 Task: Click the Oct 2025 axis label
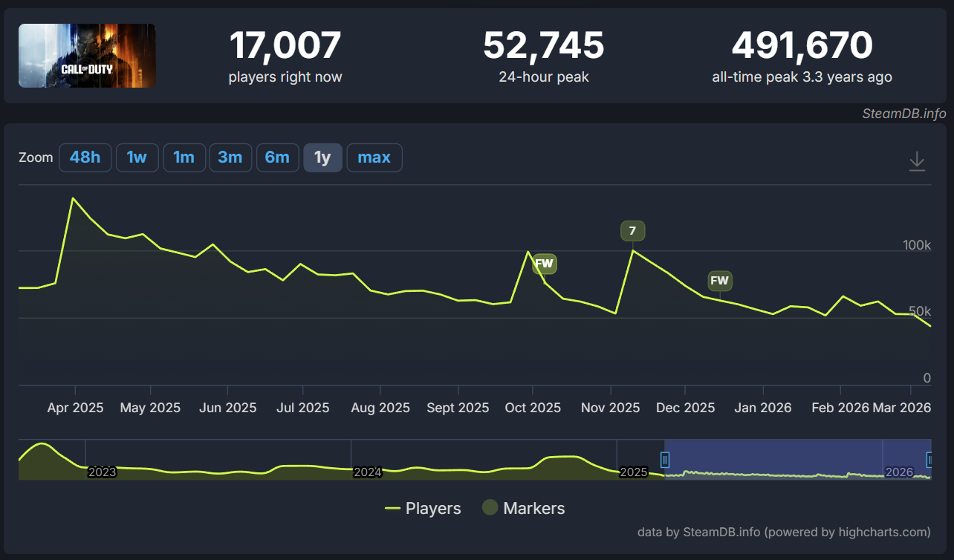point(533,408)
